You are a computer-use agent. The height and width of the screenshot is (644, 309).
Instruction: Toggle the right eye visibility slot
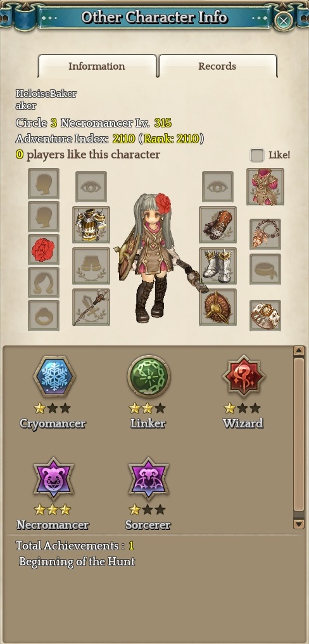pos(217,187)
